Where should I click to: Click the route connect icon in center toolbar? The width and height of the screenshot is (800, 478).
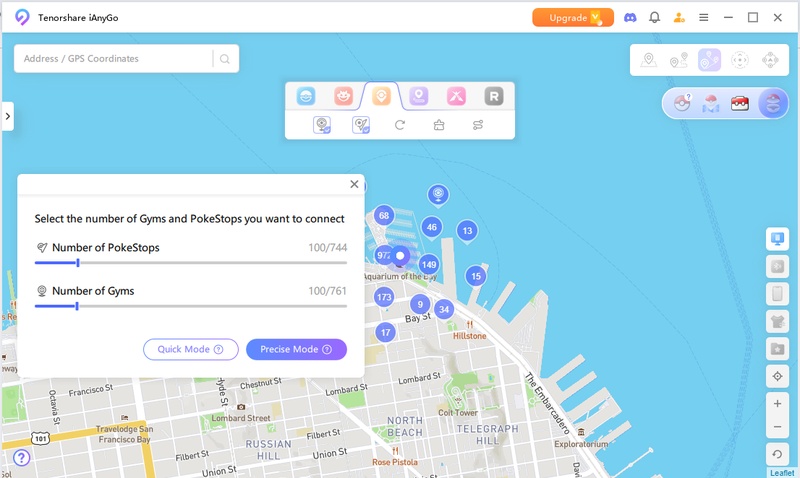tap(478, 124)
